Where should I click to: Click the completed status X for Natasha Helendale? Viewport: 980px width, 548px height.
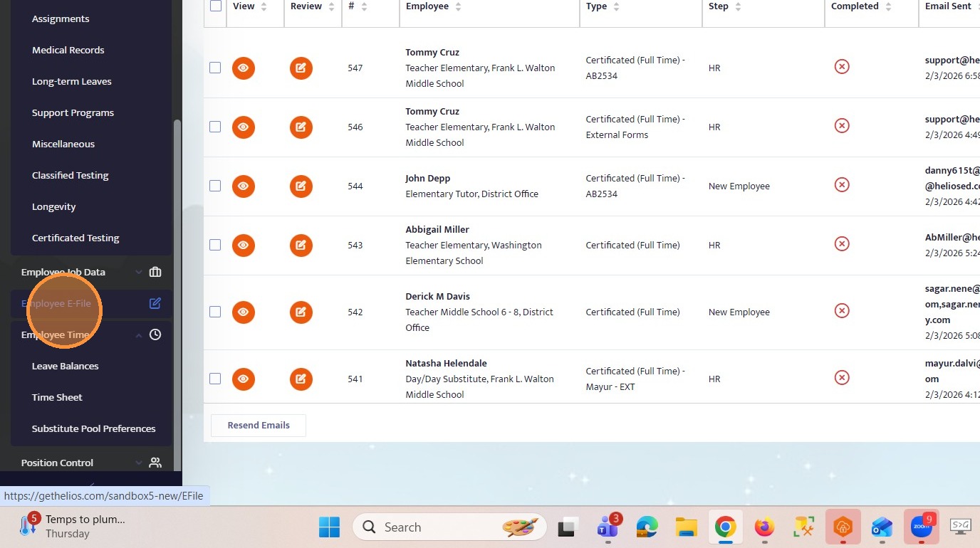[842, 378]
